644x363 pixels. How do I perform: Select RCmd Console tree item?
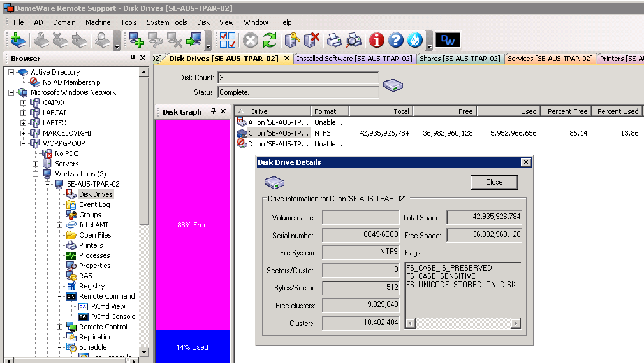click(113, 317)
